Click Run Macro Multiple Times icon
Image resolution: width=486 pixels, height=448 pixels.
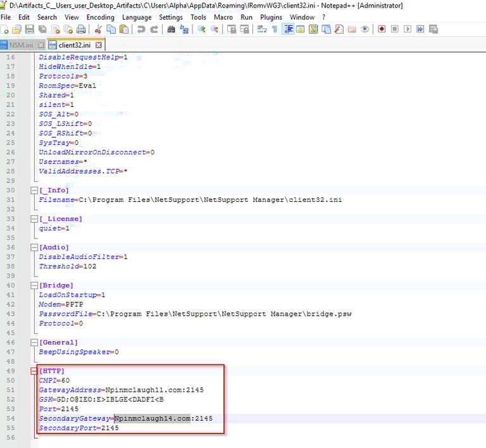pyautogui.click(x=420, y=29)
